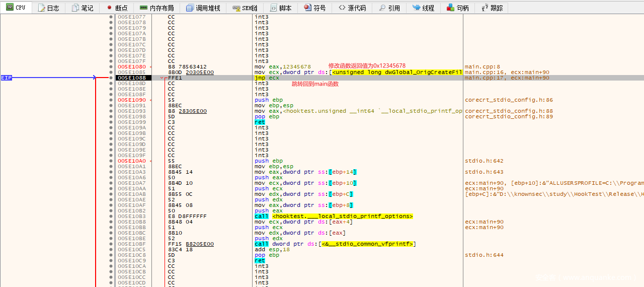Open the 内存布局 (Memory Map) tab

click(x=156, y=8)
